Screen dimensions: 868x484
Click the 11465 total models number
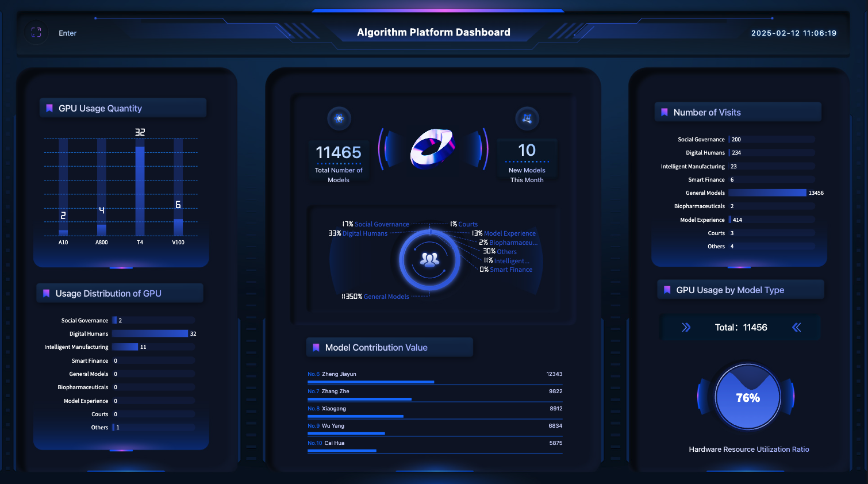(x=339, y=152)
